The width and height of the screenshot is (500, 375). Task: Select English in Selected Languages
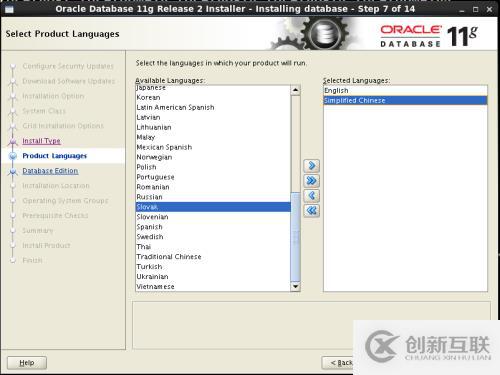coord(405,91)
